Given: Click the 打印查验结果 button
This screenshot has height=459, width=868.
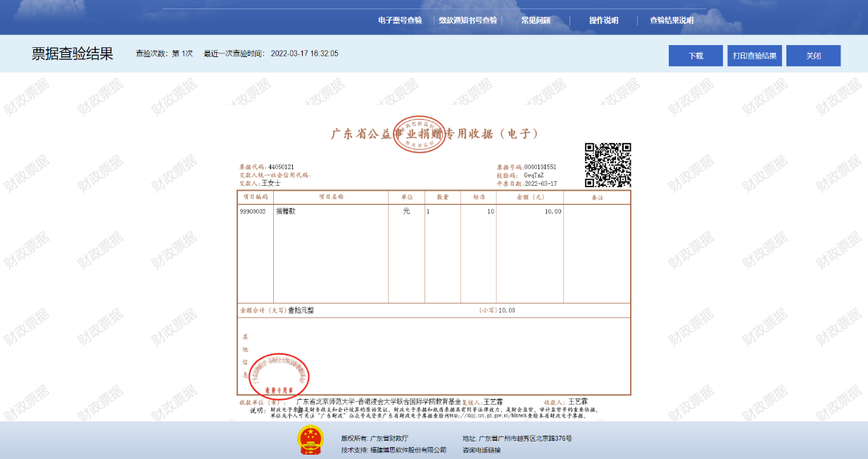Looking at the screenshot, I should click(x=754, y=56).
